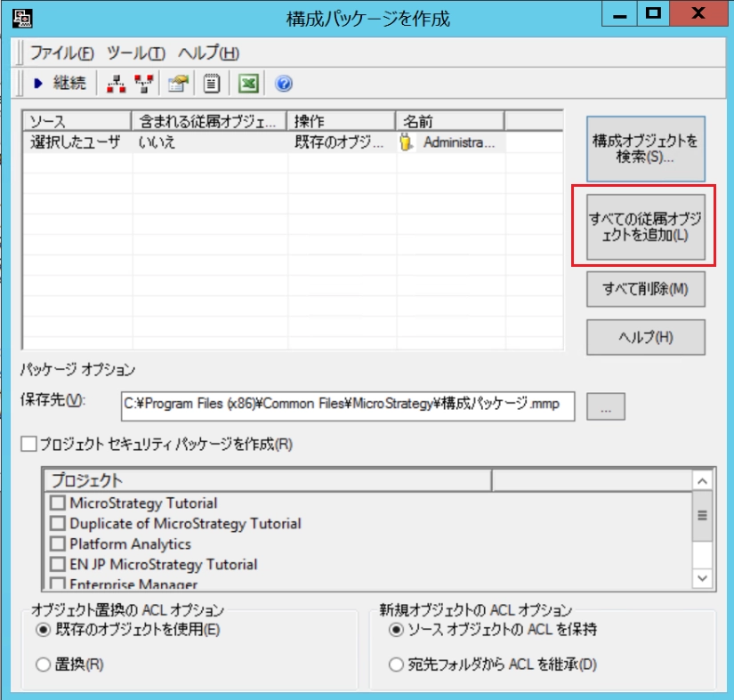734x700 pixels.
Task: Click the 保存先 path input field
Action: tap(348, 406)
